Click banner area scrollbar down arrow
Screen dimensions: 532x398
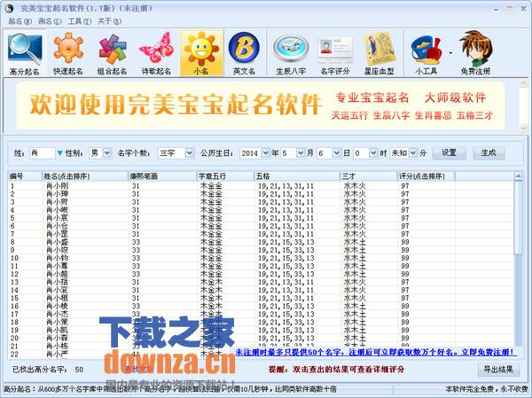pyautogui.click(x=523, y=128)
